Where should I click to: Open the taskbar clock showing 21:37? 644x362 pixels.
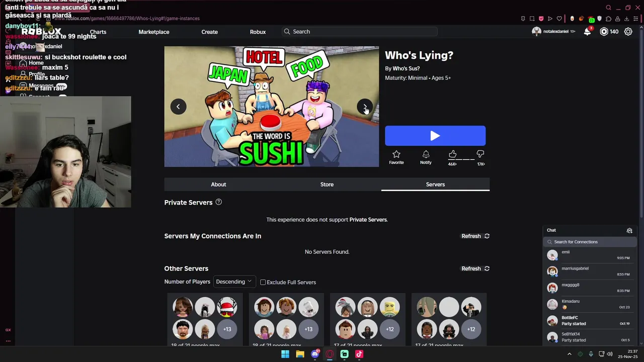(x=628, y=354)
